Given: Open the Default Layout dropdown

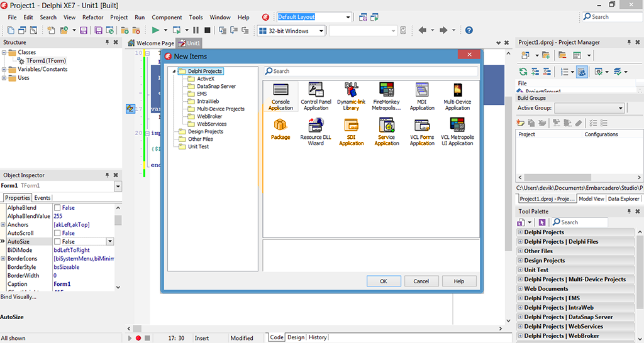Looking at the screenshot, I should 348,17.
